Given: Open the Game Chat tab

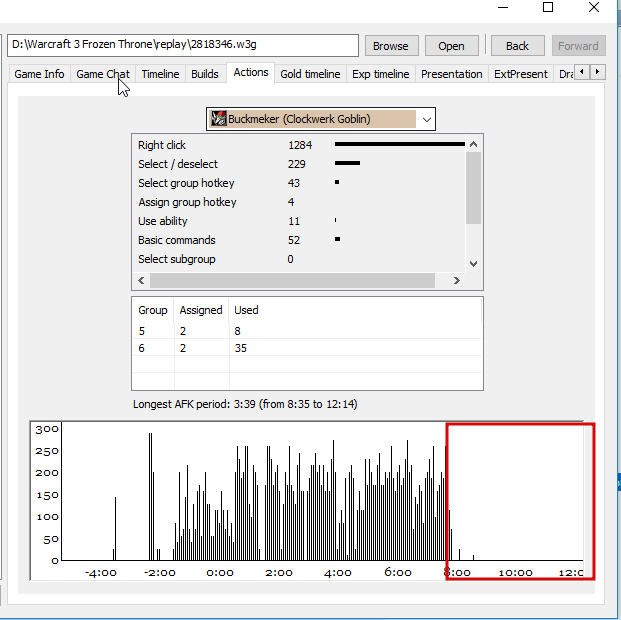Looking at the screenshot, I should [x=103, y=74].
